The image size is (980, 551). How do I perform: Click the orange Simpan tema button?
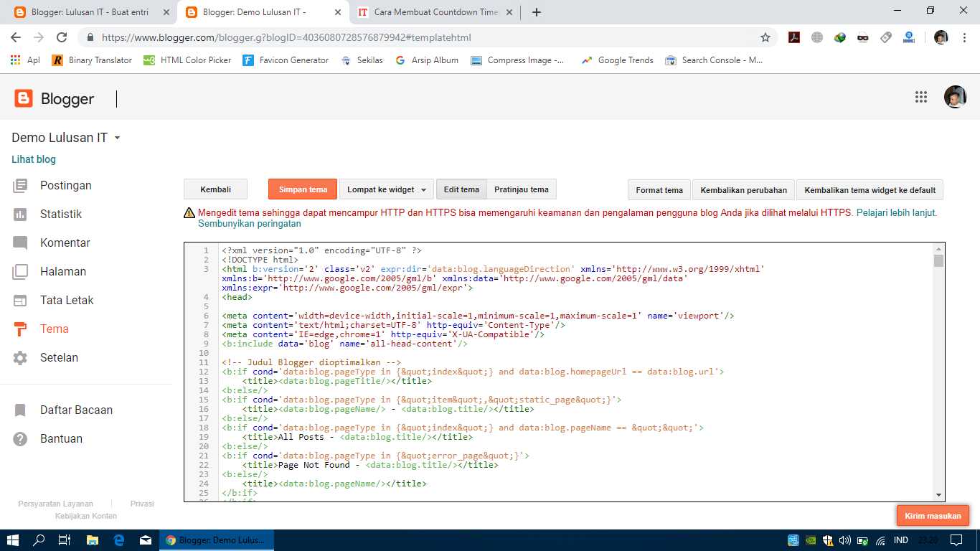(x=303, y=189)
